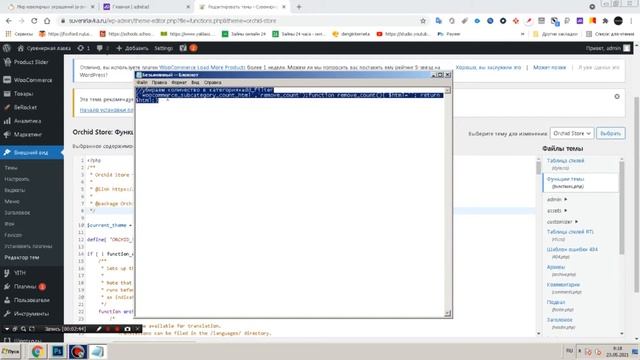
Task: Open a new browser tab with plus
Action: click(299, 7)
